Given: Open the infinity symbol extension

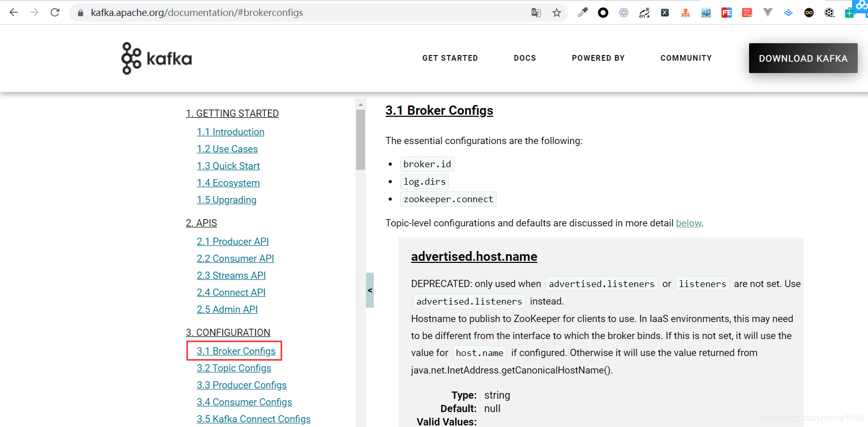Looking at the screenshot, I should [x=809, y=13].
